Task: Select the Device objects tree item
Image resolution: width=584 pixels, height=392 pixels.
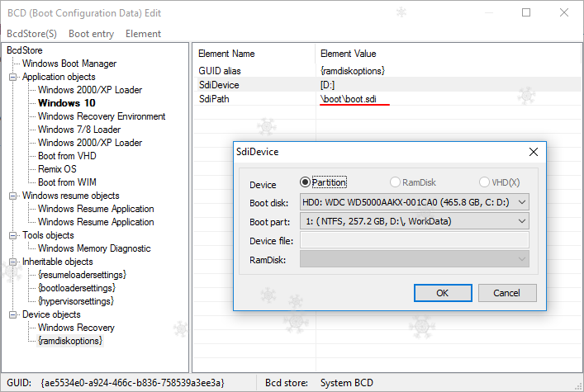Action: [x=51, y=314]
